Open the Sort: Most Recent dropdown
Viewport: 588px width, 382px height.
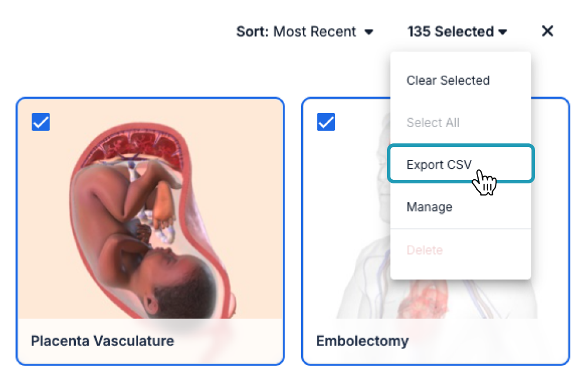tap(305, 32)
